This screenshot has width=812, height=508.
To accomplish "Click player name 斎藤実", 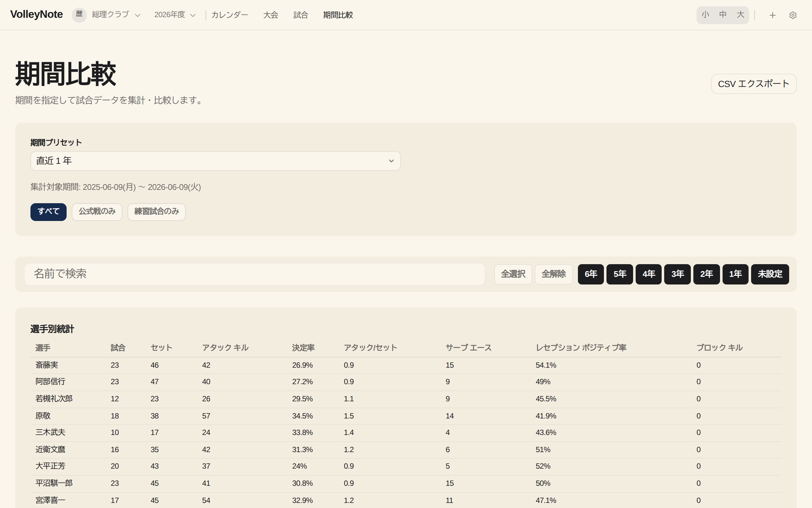I will point(47,365).
